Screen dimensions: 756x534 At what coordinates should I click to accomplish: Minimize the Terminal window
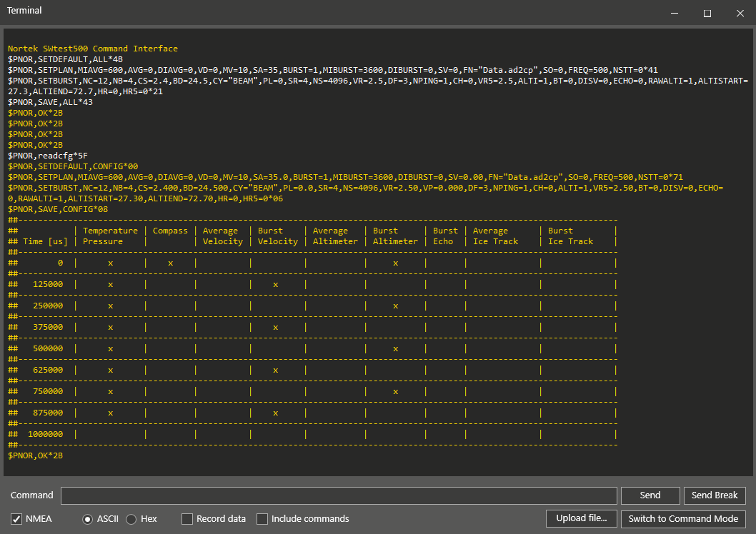(675, 13)
